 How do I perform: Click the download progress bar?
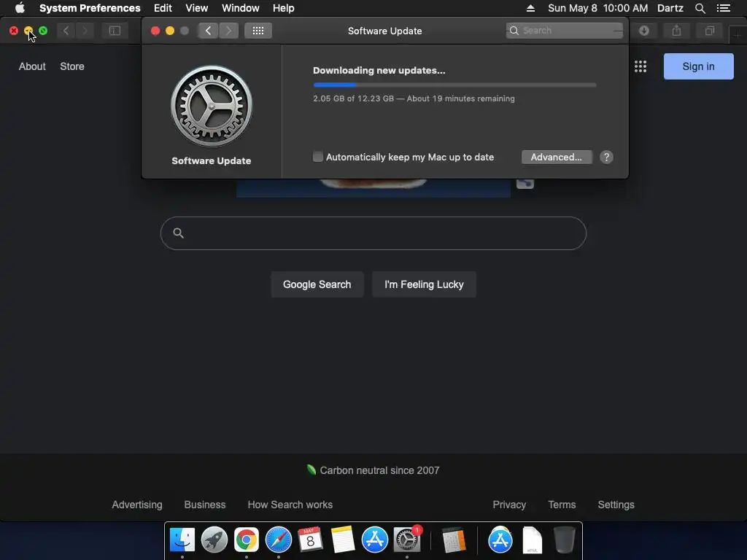pos(454,85)
